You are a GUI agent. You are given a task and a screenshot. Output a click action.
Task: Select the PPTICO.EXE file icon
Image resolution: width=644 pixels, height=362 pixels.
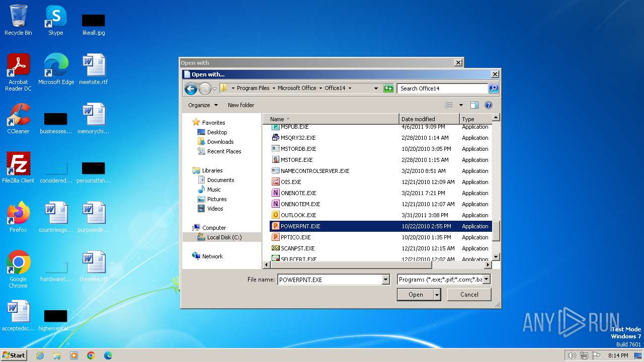(275, 237)
